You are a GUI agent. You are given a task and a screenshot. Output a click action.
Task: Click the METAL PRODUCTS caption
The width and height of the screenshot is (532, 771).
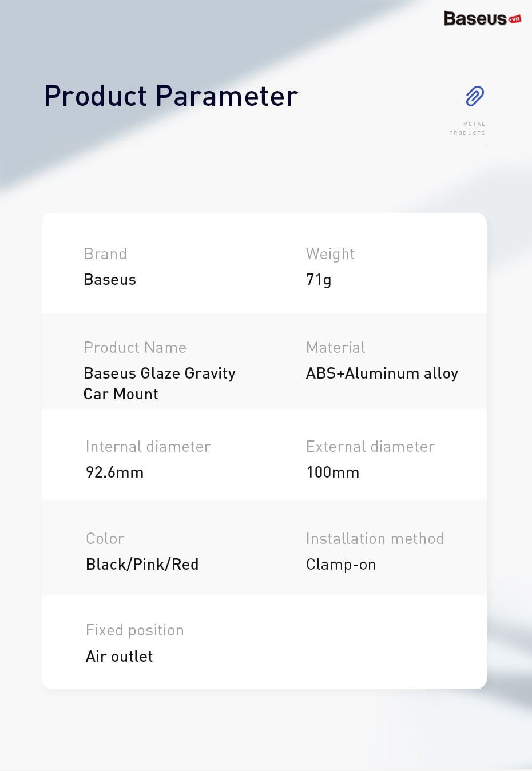[467, 128]
